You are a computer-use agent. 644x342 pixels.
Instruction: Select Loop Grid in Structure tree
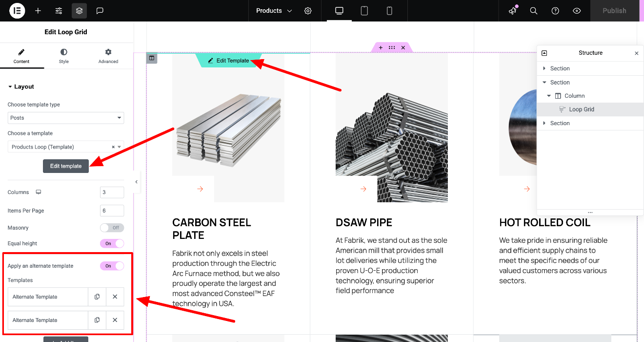[590, 109]
